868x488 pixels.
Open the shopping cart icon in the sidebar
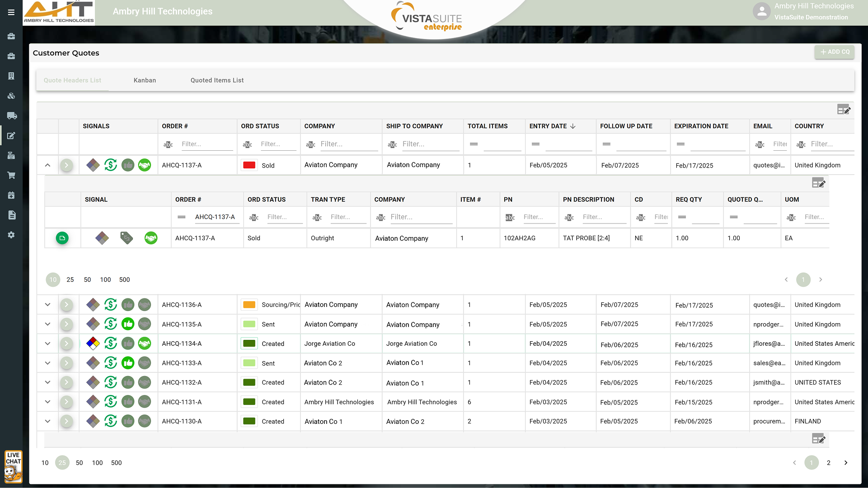click(x=11, y=175)
